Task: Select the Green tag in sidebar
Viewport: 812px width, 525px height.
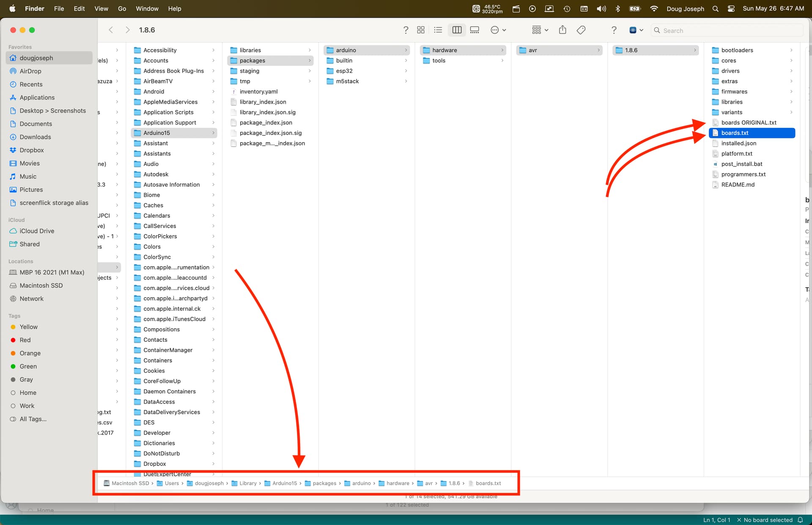Action: coord(28,366)
